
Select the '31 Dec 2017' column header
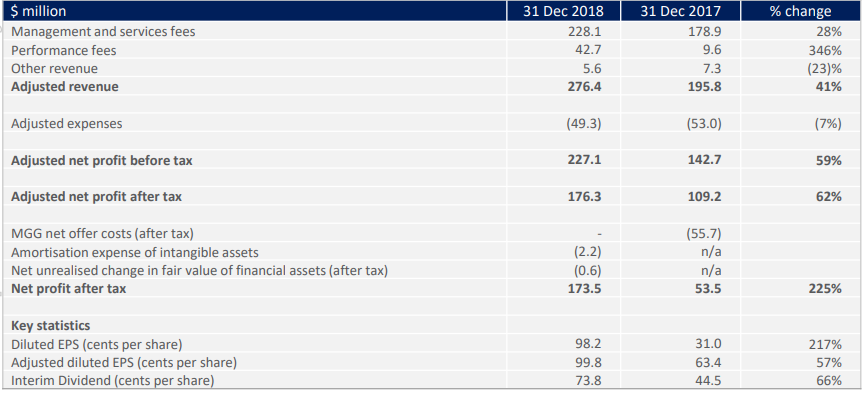click(x=680, y=11)
